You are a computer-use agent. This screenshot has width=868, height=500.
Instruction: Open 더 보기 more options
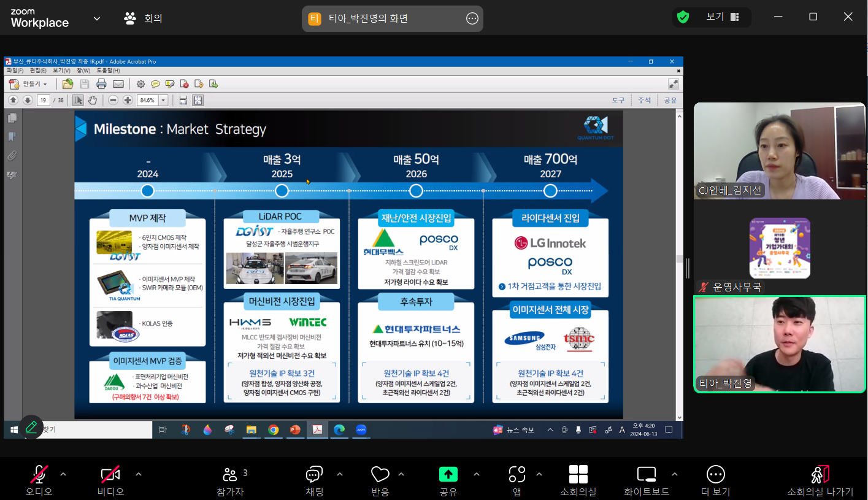[716, 480]
